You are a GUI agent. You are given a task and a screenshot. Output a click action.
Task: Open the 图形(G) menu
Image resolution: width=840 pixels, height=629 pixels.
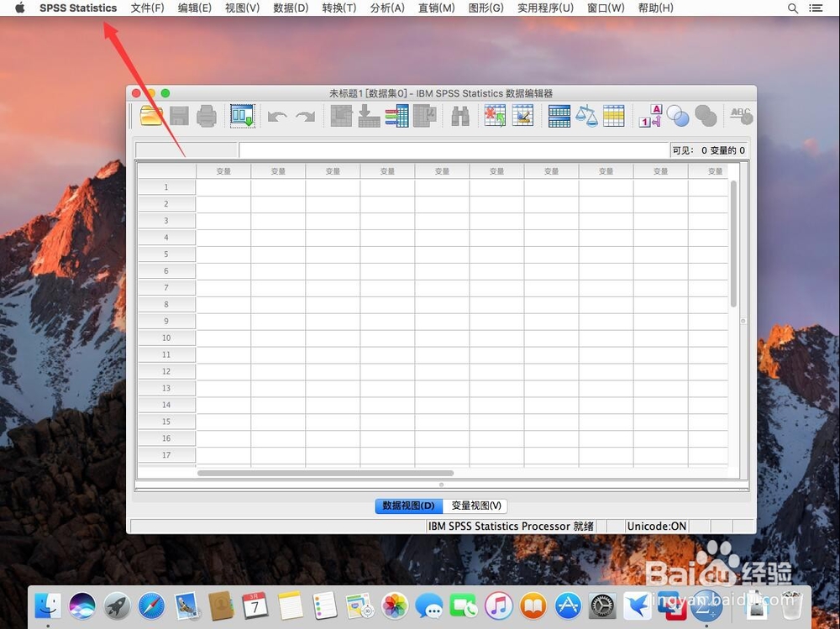point(486,8)
